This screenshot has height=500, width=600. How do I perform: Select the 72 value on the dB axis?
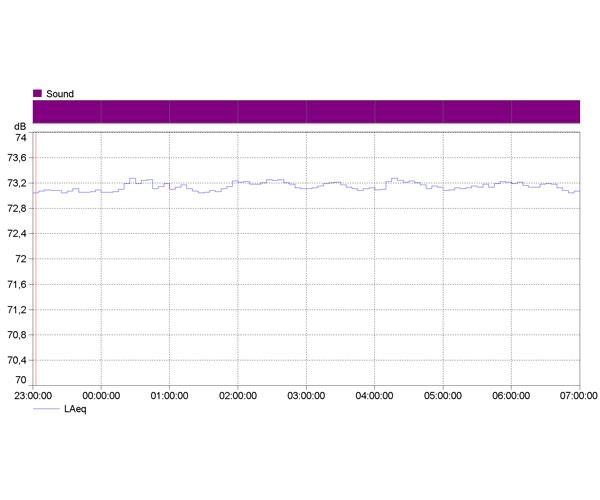coord(19,259)
